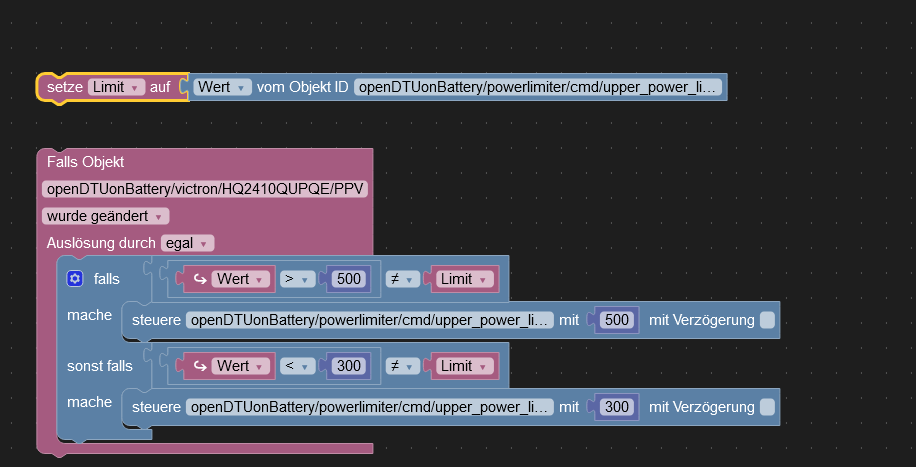Open the gear mutator icon on falls block
The height and width of the screenshot is (467, 916).
tap(75, 279)
